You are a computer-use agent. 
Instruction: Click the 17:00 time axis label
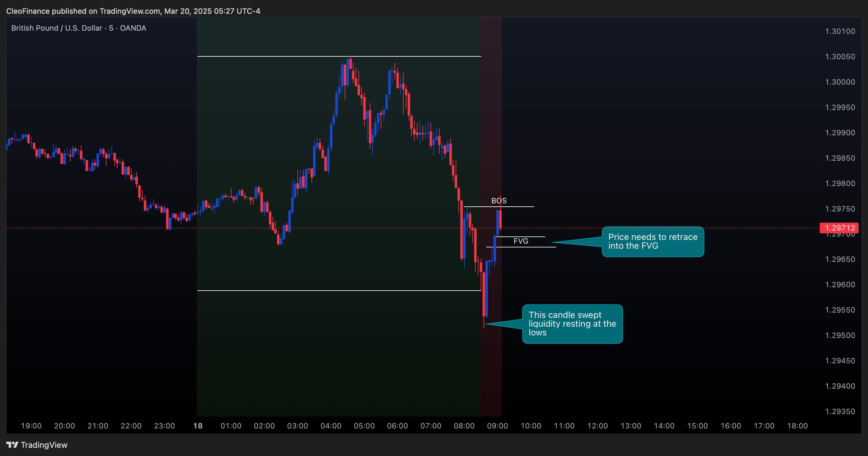(x=764, y=426)
